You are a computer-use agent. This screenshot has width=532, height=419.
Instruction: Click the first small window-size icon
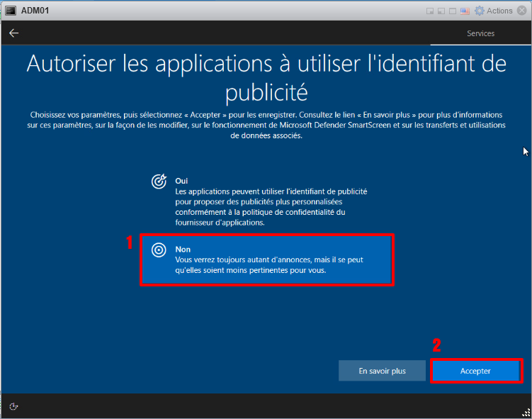(431, 11)
